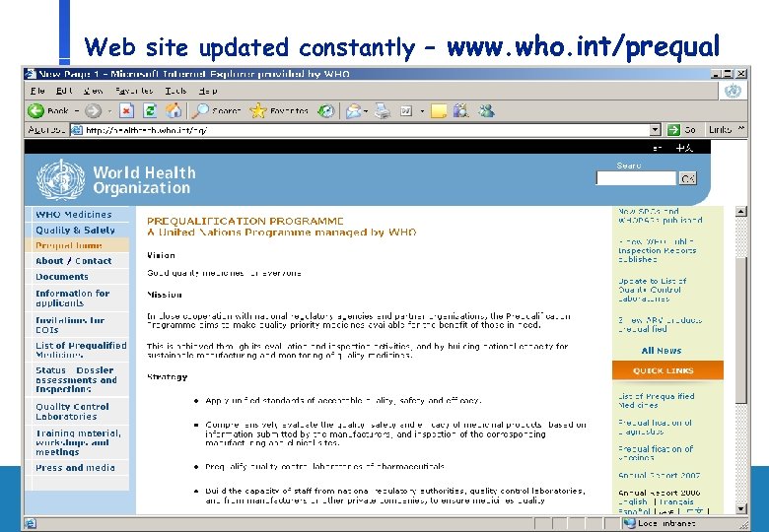The width and height of the screenshot is (769, 532).
Task: Click the WHO emblem logo on banner
Action: [x=61, y=179]
